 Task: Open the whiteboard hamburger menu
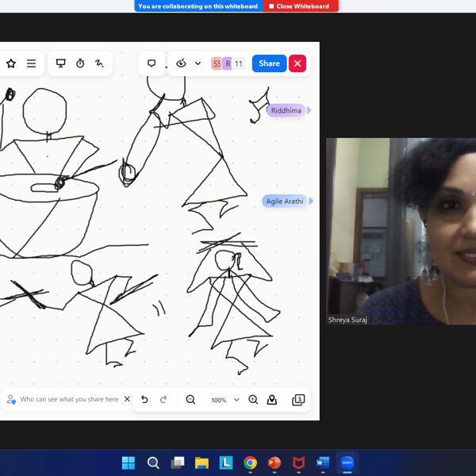click(x=31, y=63)
